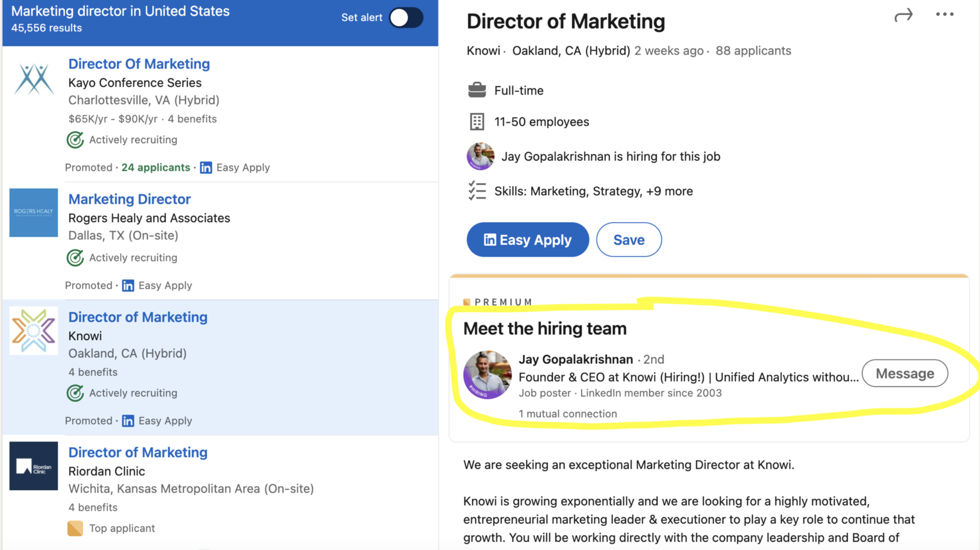Screen dimensions: 980x550
Task: Click Actively recruiting icon on Rogers Healy listing
Action: pyautogui.click(x=75, y=258)
